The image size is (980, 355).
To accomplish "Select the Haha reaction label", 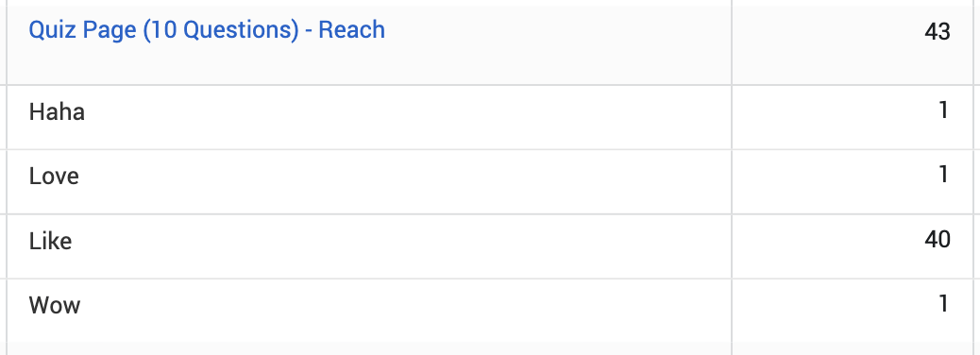I will coord(57,112).
